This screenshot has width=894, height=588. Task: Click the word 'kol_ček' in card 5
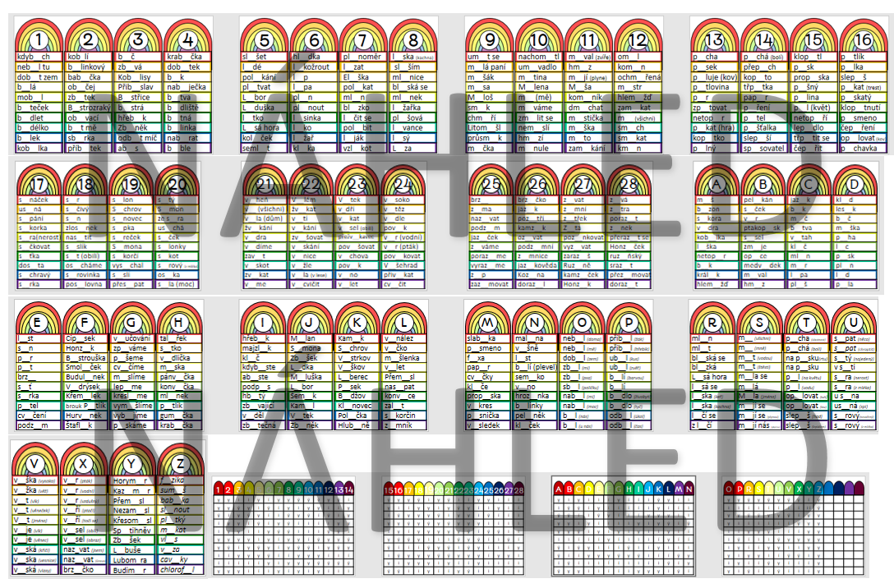(x=258, y=138)
